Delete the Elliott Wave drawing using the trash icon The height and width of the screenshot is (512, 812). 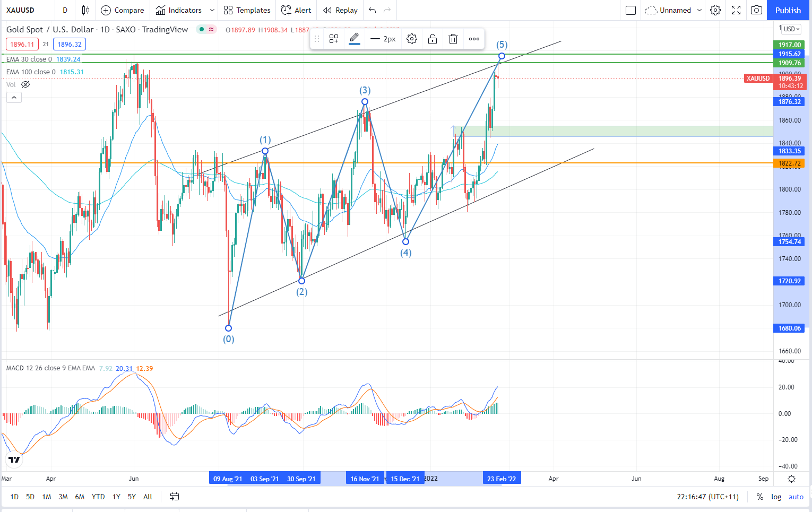coord(453,38)
